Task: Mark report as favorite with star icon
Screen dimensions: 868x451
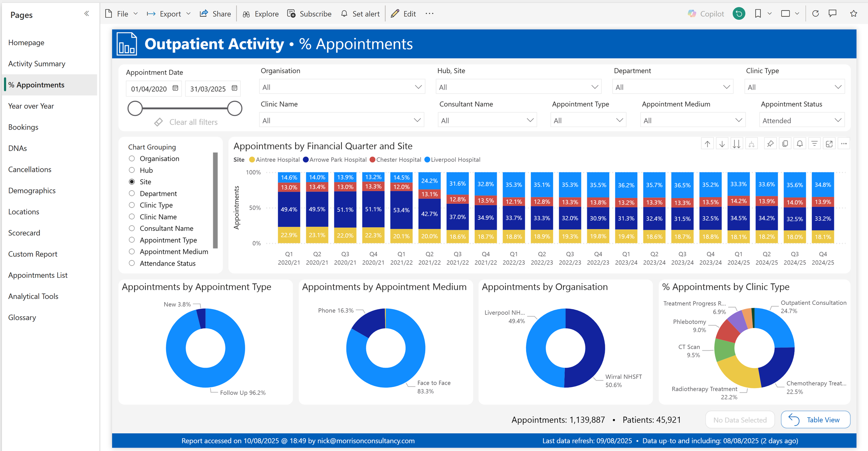Action: [x=853, y=14]
